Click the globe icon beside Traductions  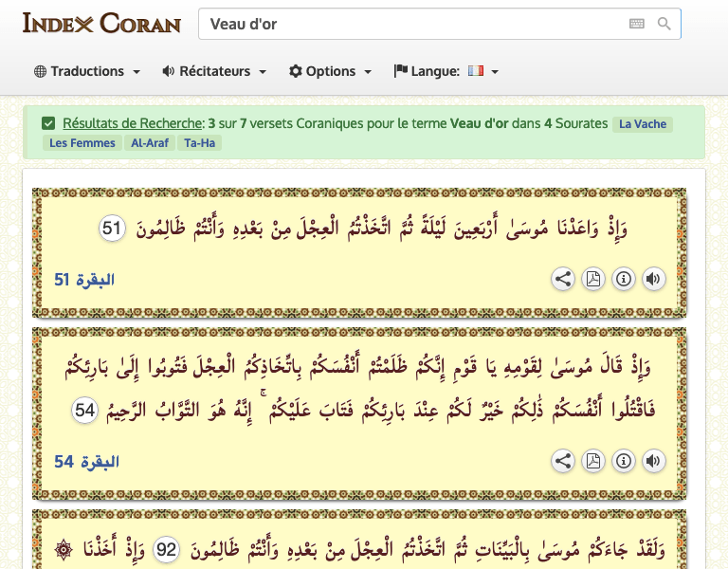(x=41, y=71)
